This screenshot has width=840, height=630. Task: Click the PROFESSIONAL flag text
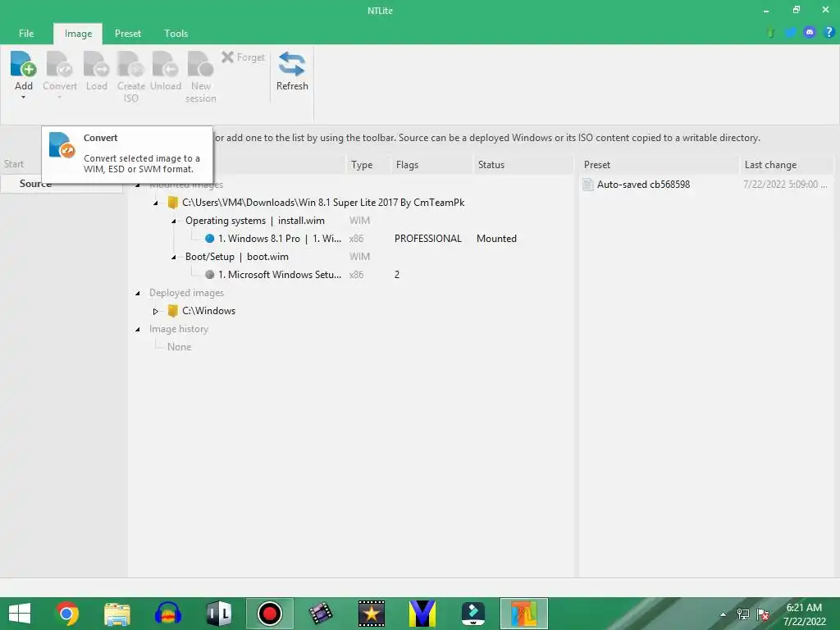427,239
